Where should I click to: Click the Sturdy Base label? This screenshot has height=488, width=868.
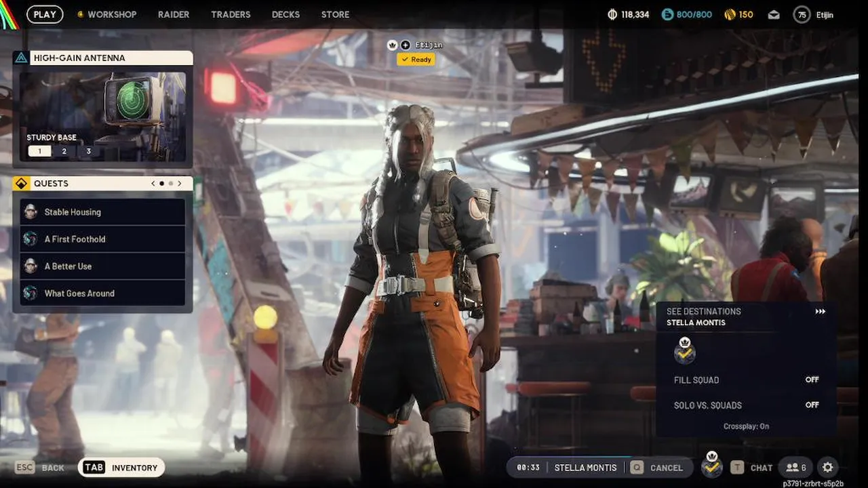(52, 138)
